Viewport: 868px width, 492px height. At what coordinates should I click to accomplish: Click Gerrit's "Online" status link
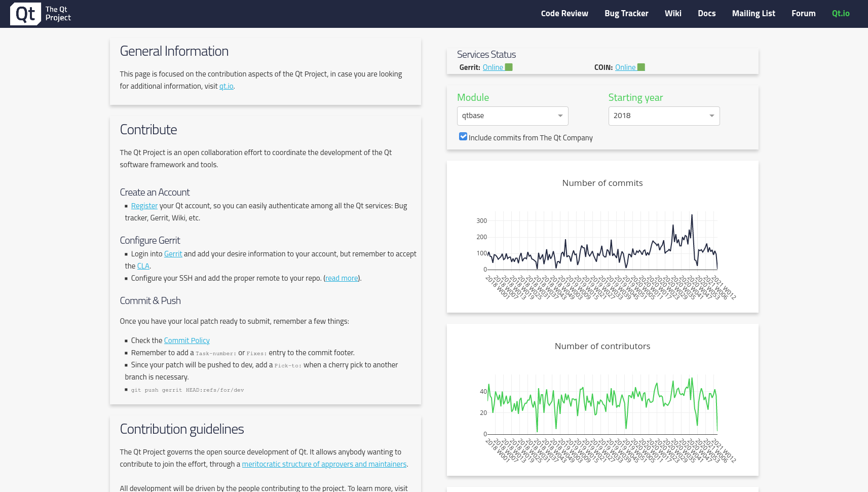492,66
